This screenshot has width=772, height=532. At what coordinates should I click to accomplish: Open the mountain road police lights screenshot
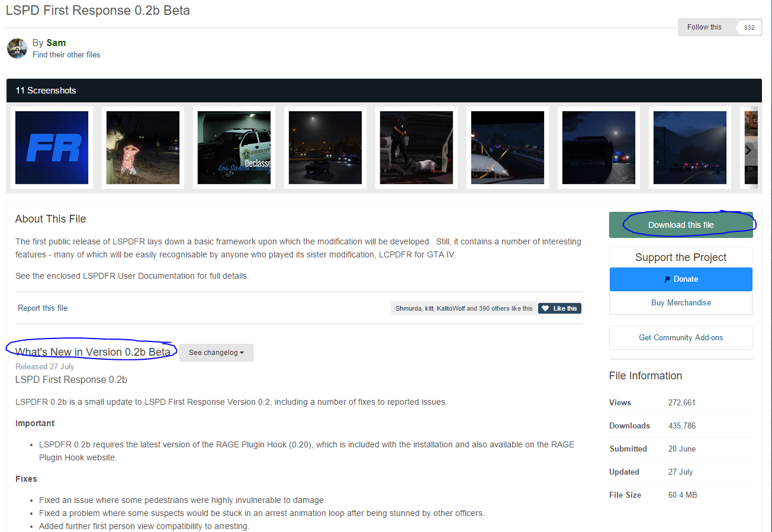tap(690, 148)
